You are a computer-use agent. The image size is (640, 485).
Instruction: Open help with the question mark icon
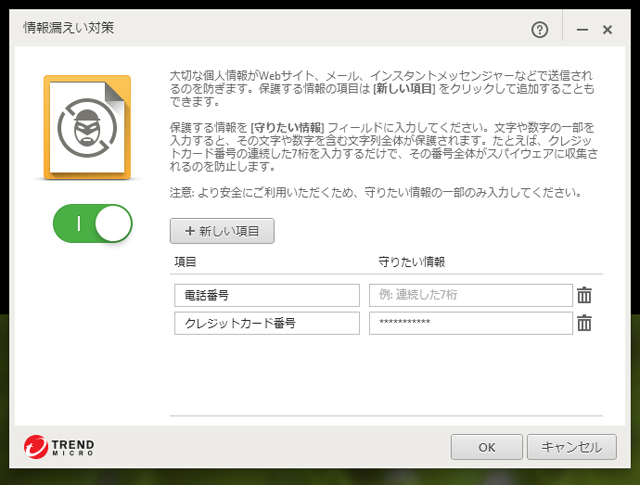540,30
